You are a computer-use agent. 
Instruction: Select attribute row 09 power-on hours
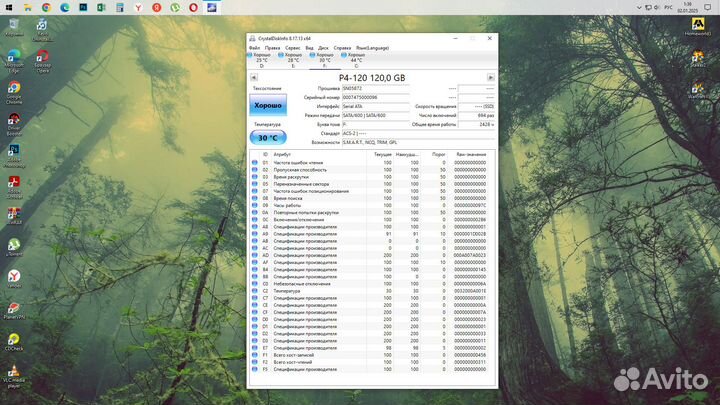(x=372, y=205)
